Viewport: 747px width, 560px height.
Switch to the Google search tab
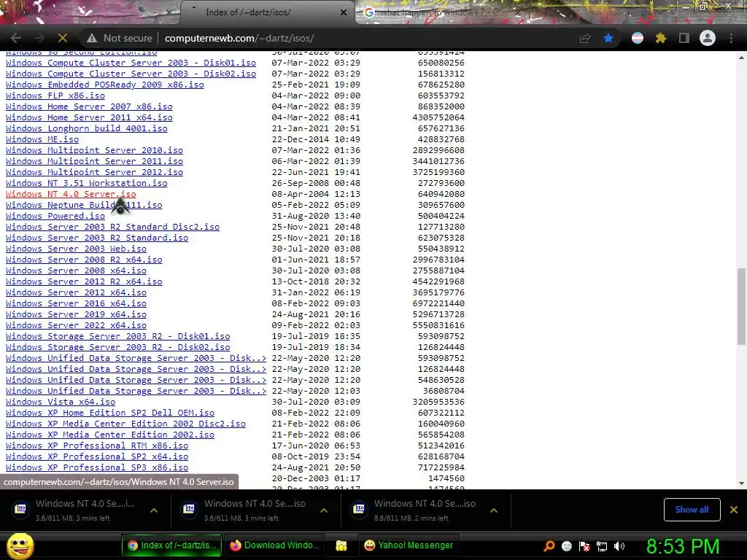tap(443, 12)
